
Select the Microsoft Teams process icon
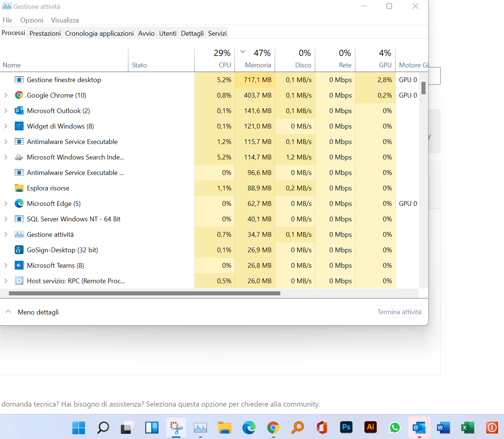[19, 266]
